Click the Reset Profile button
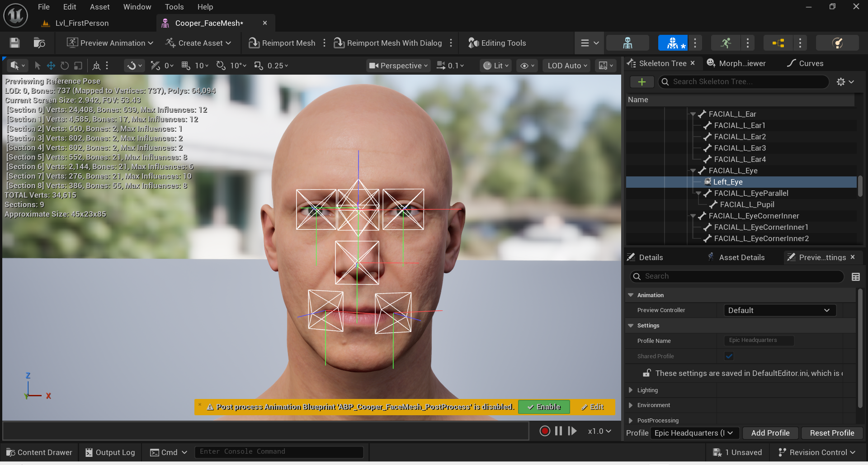The image size is (868, 465). coord(832,433)
